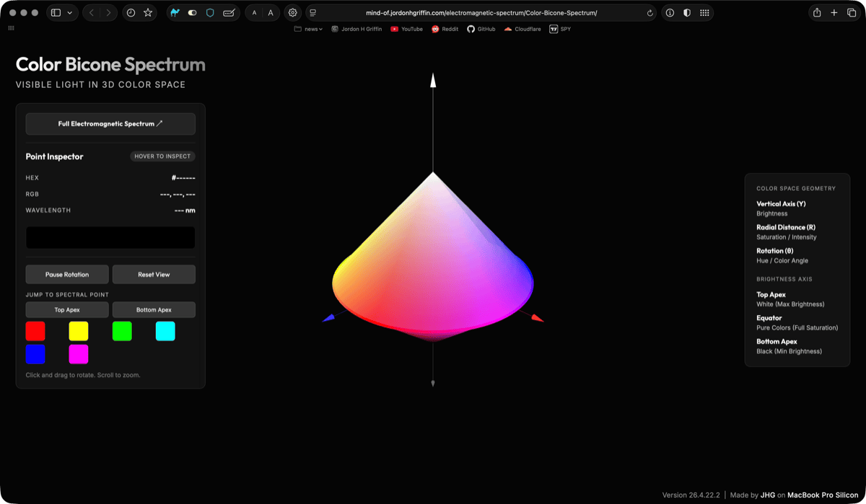Screen dimensions: 866x504
Task: Open the history clock icon
Action: click(131, 13)
